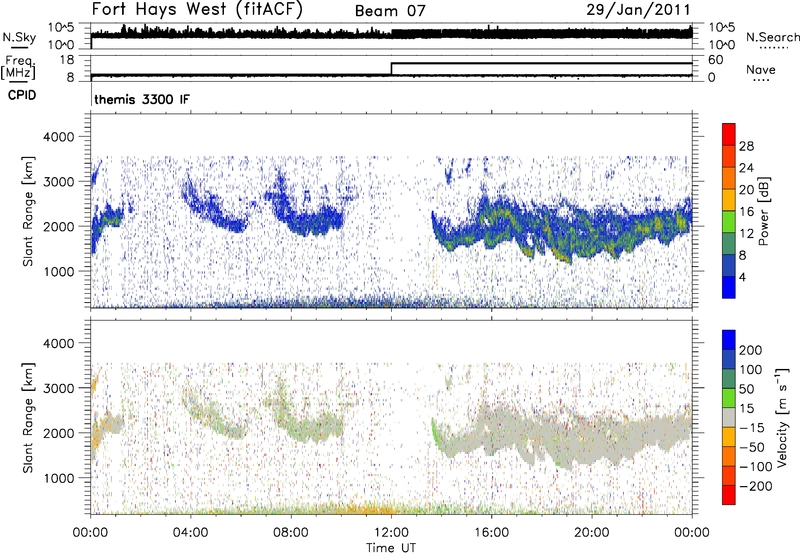The width and height of the screenshot is (800, 554).
Task: Click the "16:00" time axis label
Action: [x=491, y=533]
